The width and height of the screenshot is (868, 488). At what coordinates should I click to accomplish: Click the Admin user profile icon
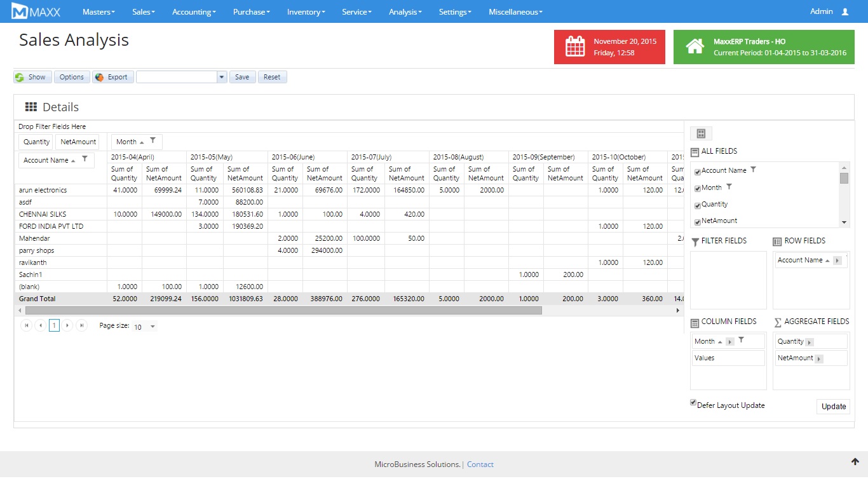tap(844, 12)
